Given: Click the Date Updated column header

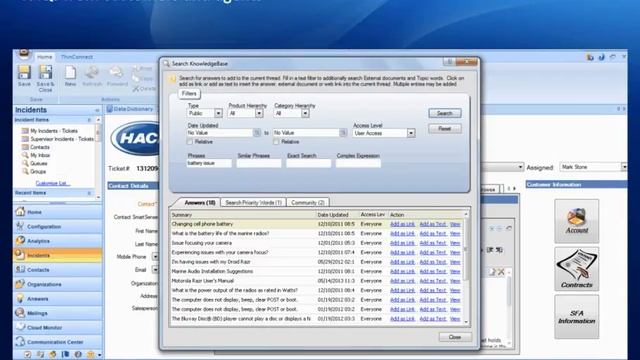Looking at the screenshot, I should click(337, 215).
